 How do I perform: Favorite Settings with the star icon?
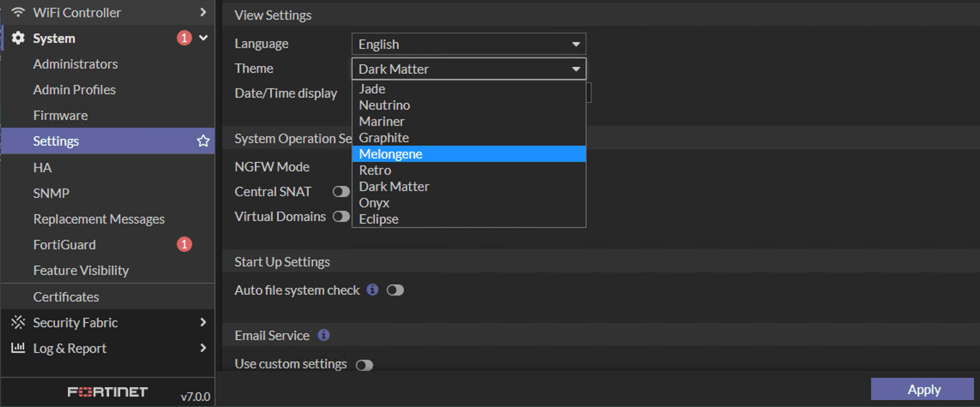point(203,141)
